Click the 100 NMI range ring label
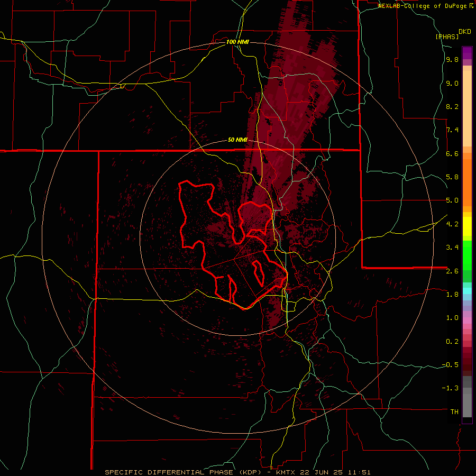This screenshot has height=476, width=476. pyautogui.click(x=237, y=42)
